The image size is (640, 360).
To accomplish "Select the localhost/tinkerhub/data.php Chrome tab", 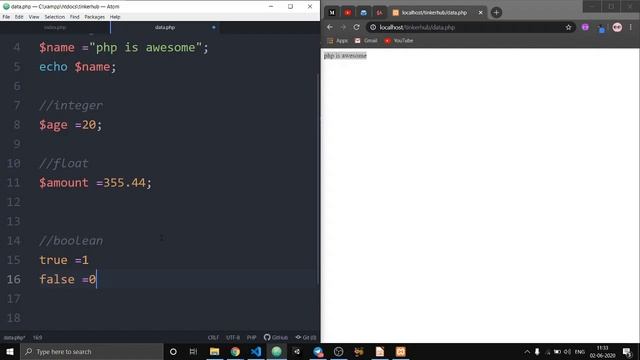I will (x=434, y=13).
